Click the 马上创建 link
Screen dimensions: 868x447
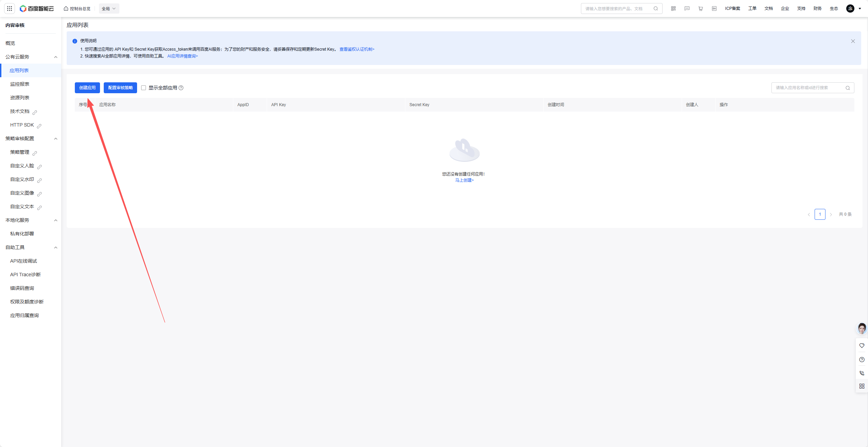coord(464,180)
